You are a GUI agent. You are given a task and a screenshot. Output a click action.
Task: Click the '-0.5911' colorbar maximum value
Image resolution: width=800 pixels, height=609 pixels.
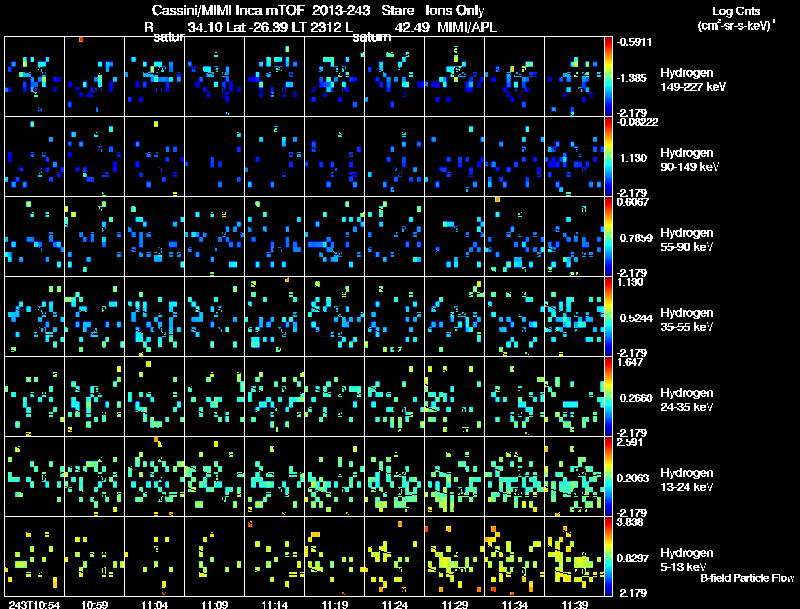point(634,42)
